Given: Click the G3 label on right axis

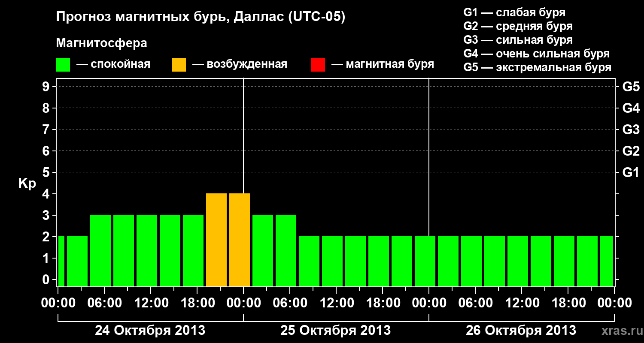Looking at the screenshot, I should tap(631, 129).
